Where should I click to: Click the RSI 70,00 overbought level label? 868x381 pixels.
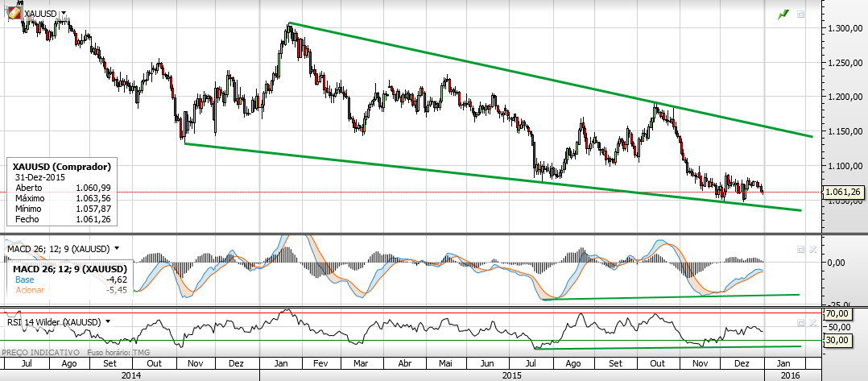838,313
